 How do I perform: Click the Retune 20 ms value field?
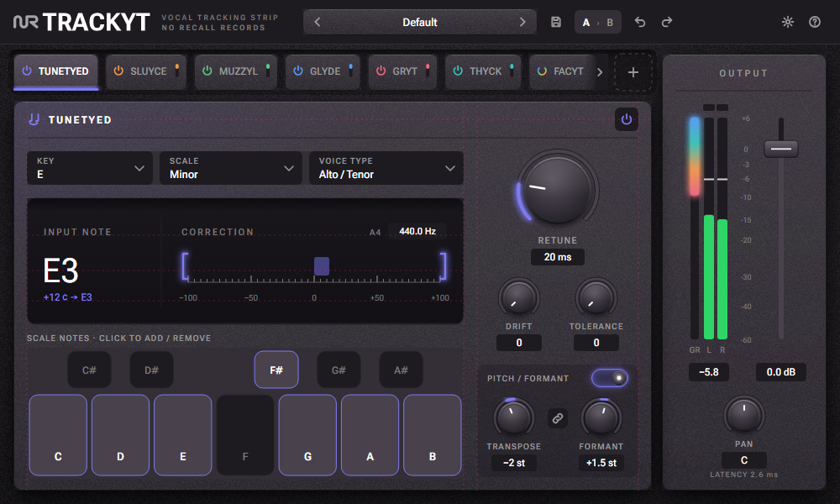coord(558,257)
